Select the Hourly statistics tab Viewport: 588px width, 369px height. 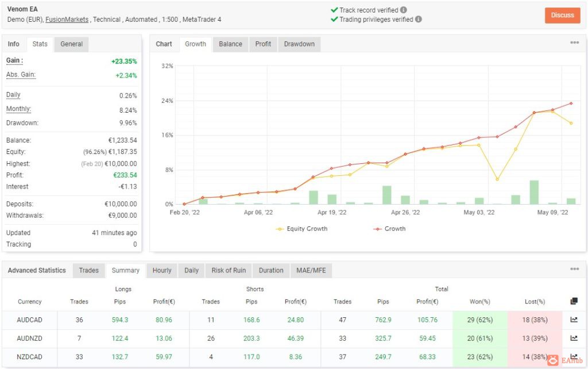click(x=161, y=270)
